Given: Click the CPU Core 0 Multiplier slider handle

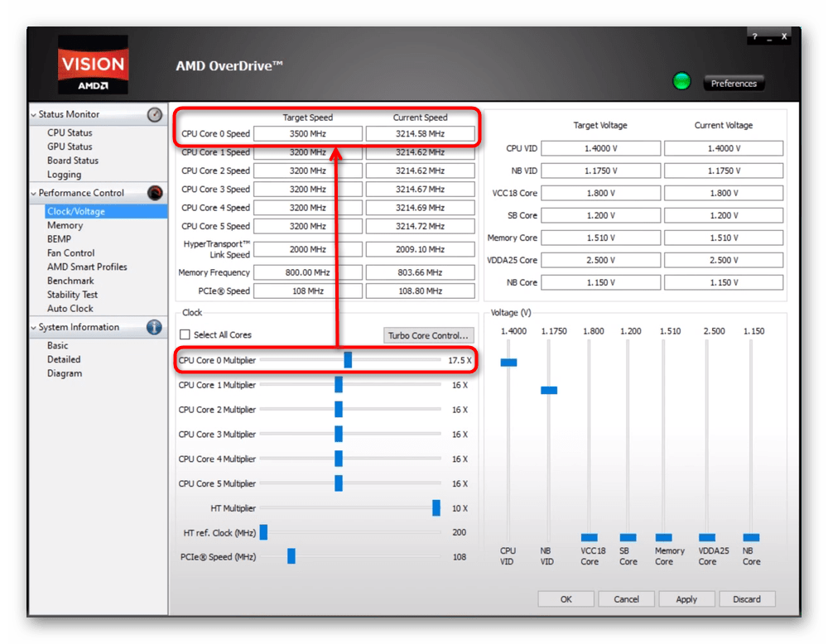Looking at the screenshot, I should click(348, 360).
